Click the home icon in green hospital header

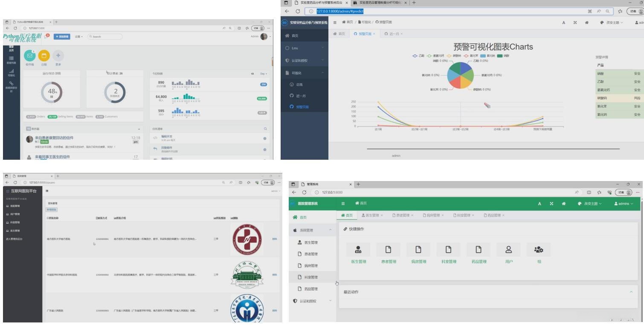(x=564, y=204)
